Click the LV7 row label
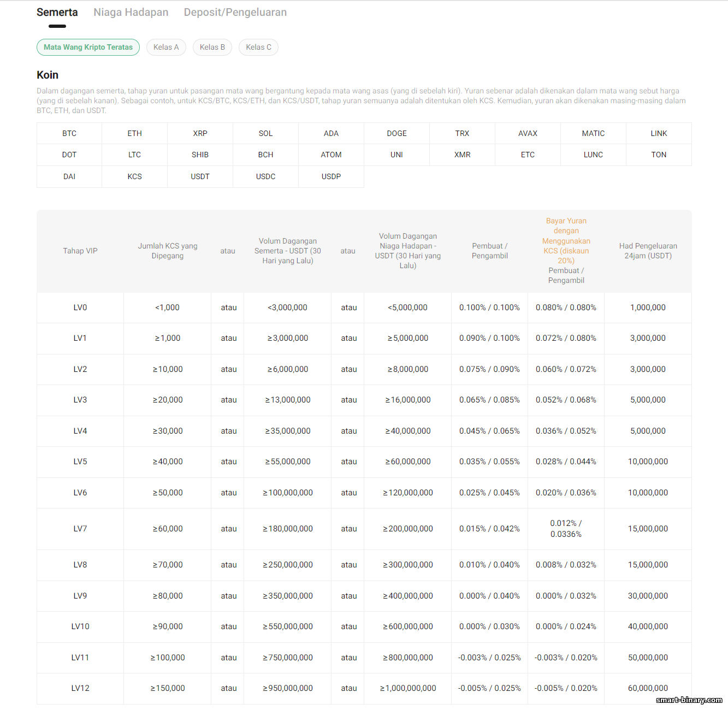 (x=80, y=529)
